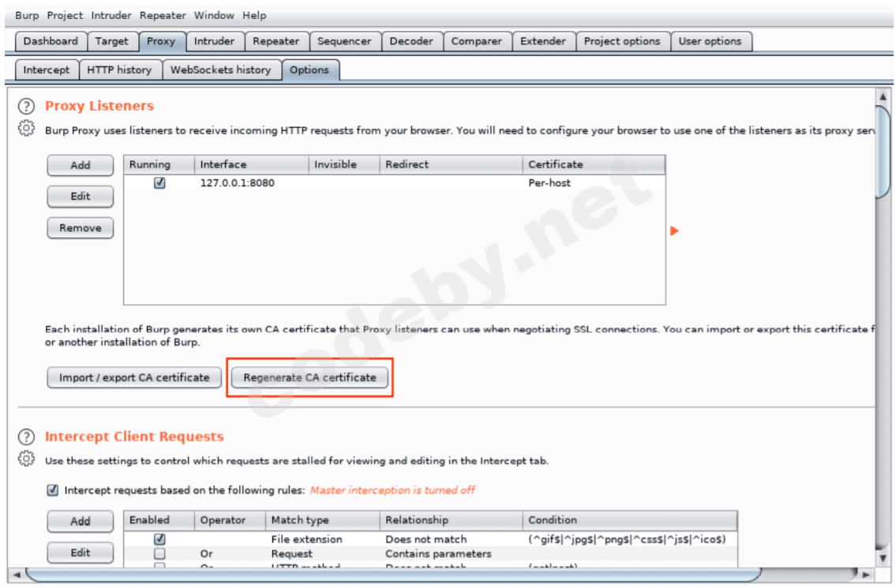
Task: Disable the File extension intercept rule
Action: 159,539
